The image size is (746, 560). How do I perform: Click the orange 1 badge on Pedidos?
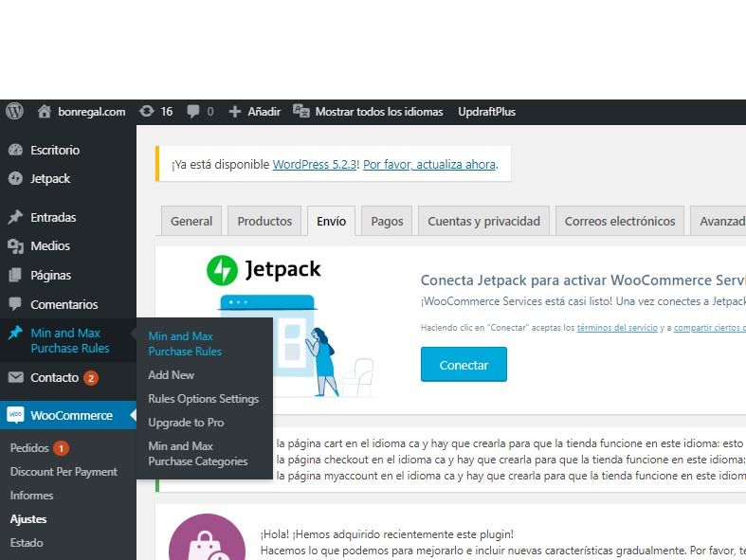[61, 448]
